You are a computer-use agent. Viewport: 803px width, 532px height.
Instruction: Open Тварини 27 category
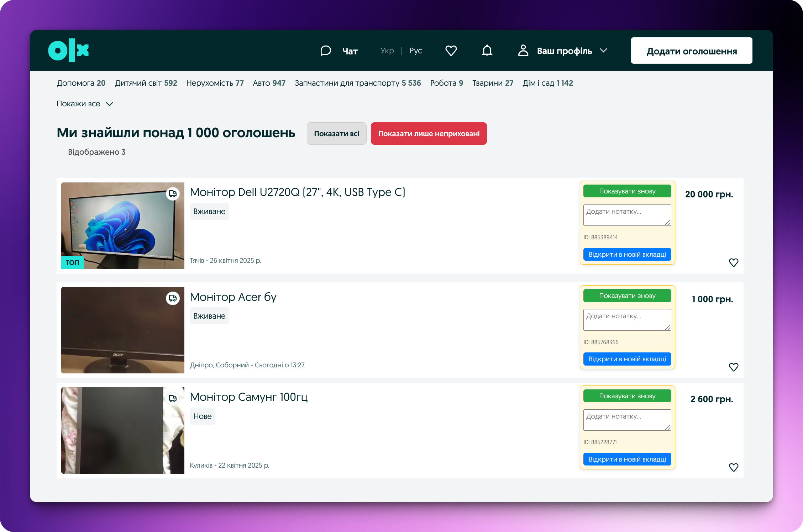[x=493, y=83]
